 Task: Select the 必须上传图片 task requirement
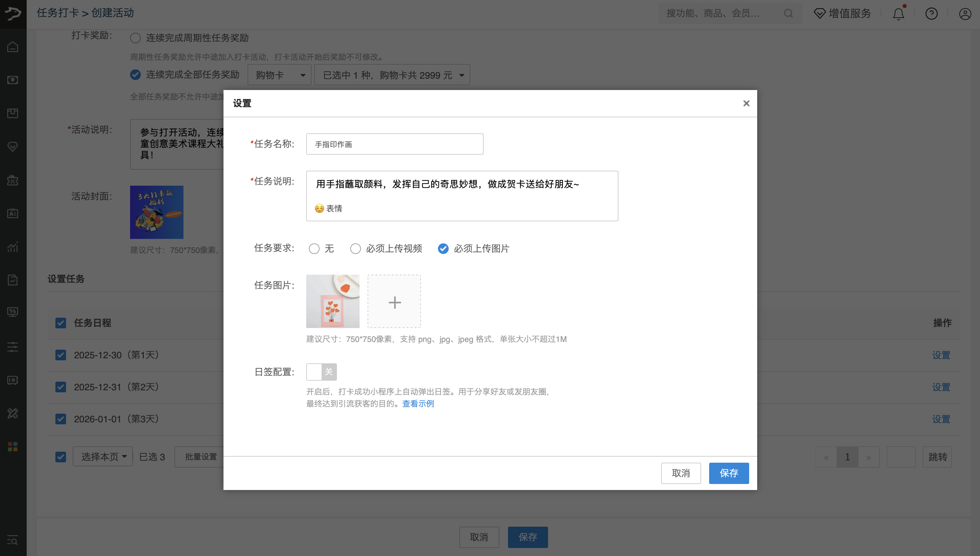[443, 249]
